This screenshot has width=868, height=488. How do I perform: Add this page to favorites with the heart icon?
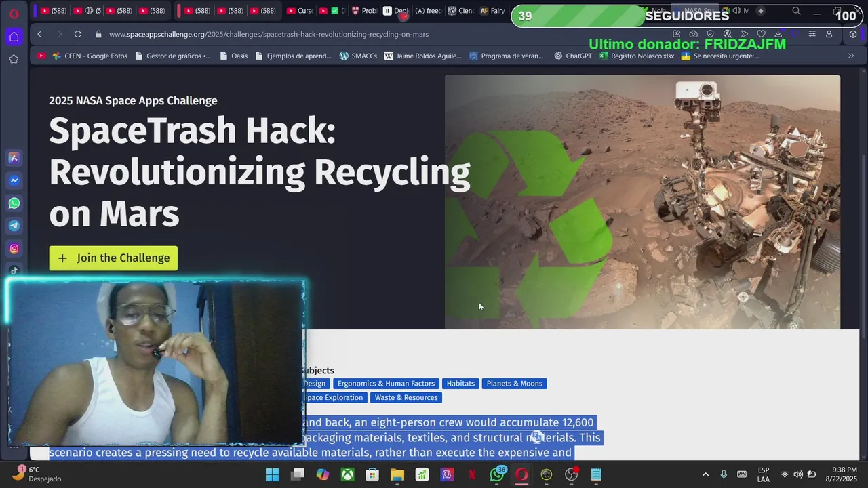click(761, 34)
